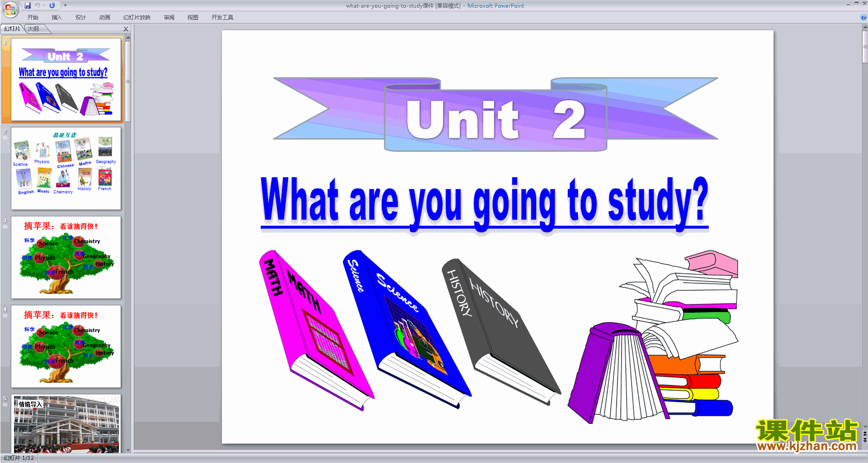
Task: Switch to the 幻灯片 pane tab
Action: coord(12,29)
